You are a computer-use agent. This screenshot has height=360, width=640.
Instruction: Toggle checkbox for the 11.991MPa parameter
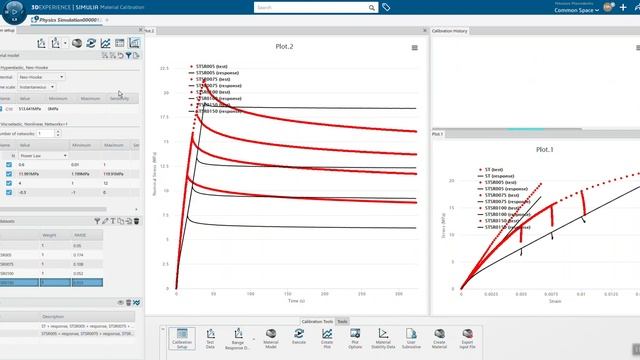pyautogui.click(x=9, y=174)
